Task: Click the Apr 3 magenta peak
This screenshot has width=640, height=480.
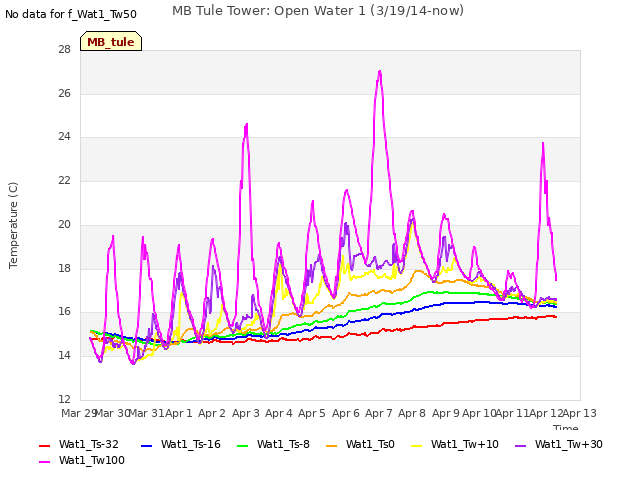Action: click(247, 124)
